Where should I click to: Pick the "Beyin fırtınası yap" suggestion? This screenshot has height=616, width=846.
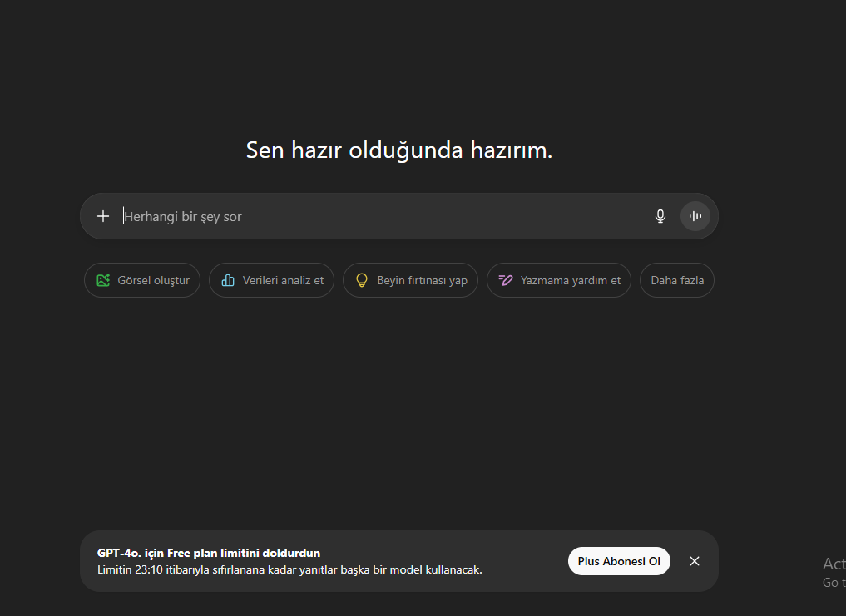tap(411, 280)
